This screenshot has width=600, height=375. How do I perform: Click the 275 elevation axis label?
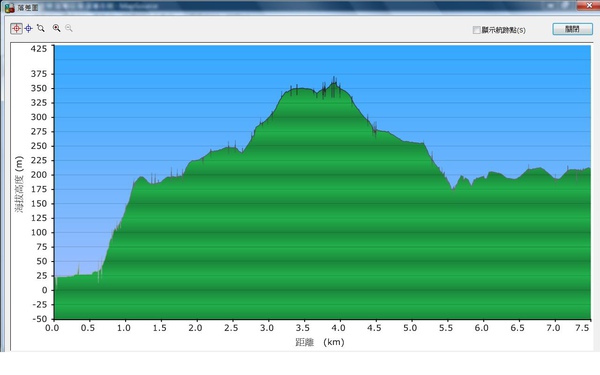coord(39,132)
